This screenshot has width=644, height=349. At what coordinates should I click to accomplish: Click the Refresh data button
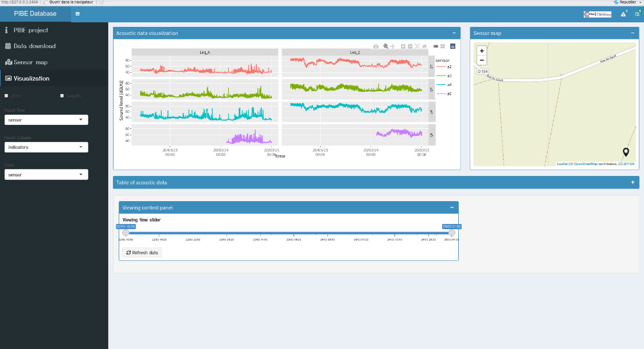tap(142, 252)
